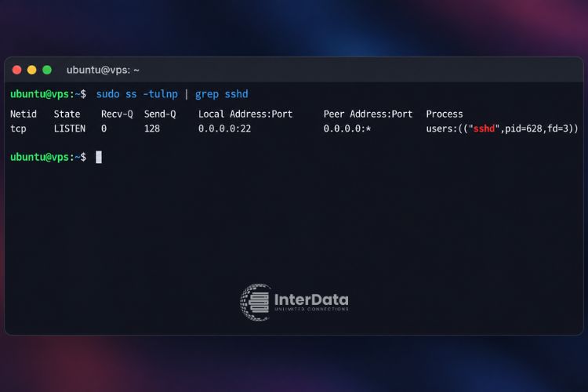Image resolution: width=588 pixels, height=392 pixels.
Task: Click the 'pid=628' text
Action: coord(524,129)
